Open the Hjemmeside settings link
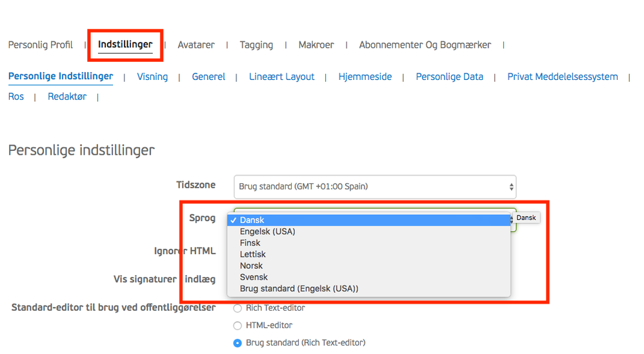Screen dimensions: 644x354 [365, 77]
